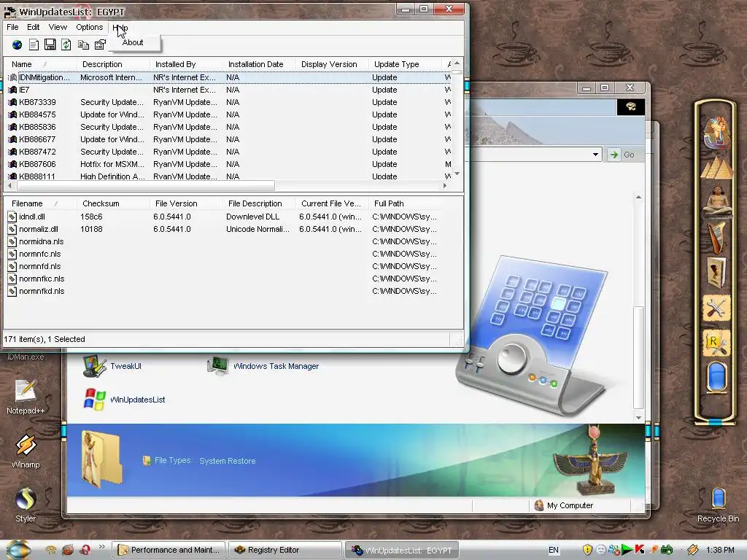Click the floppy disk save icon
The height and width of the screenshot is (560, 747).
tap(50, 44)
